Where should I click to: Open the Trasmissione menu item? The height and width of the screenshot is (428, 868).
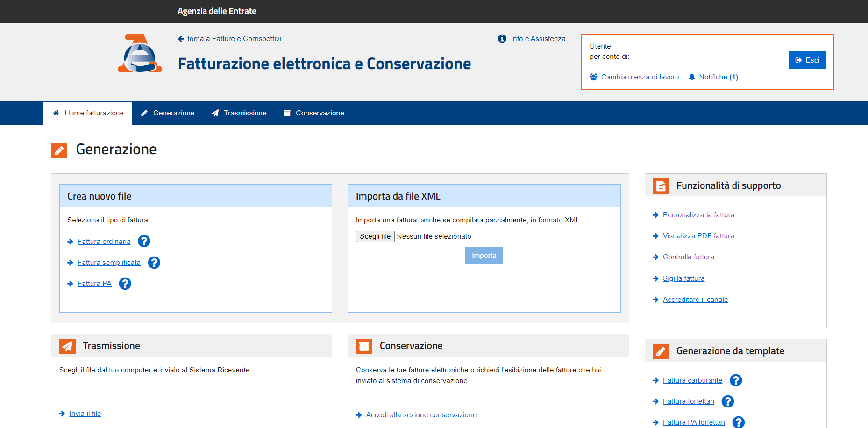[239, 113]
